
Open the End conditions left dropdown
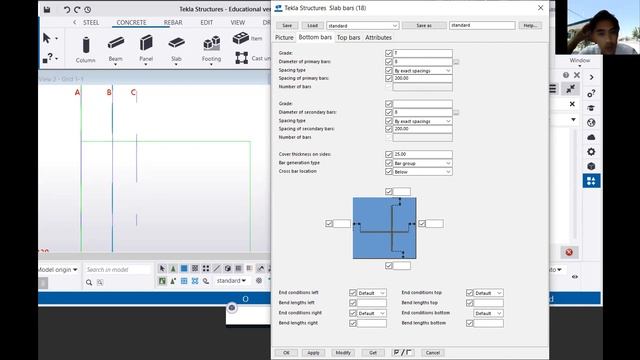click(x=371, y=293)
